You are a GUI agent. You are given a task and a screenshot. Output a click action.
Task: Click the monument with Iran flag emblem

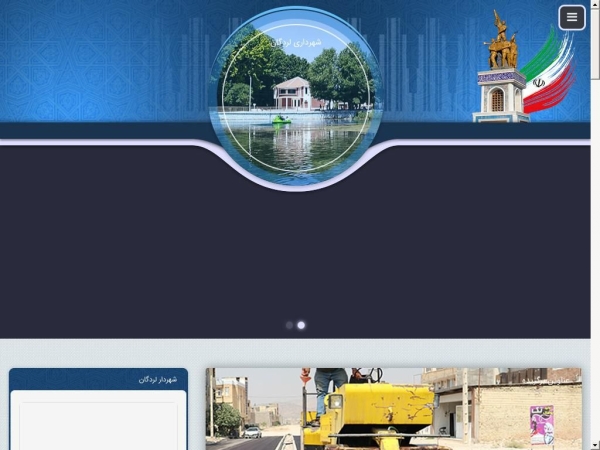coord(524,66)
